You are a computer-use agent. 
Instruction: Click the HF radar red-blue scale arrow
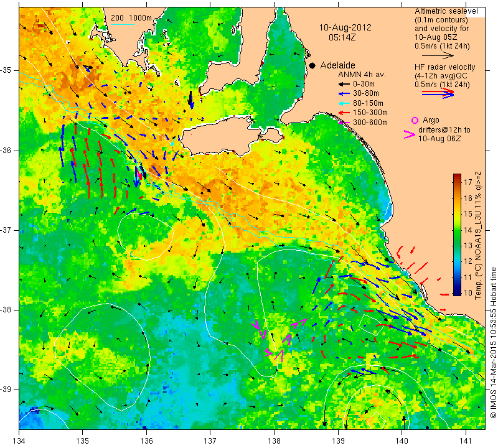438,93
